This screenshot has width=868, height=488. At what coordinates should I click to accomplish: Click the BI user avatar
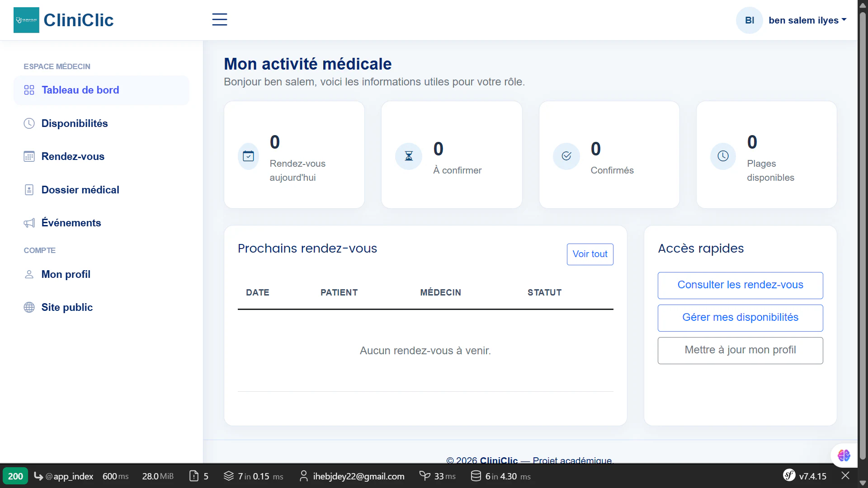[x=749, y=20]
